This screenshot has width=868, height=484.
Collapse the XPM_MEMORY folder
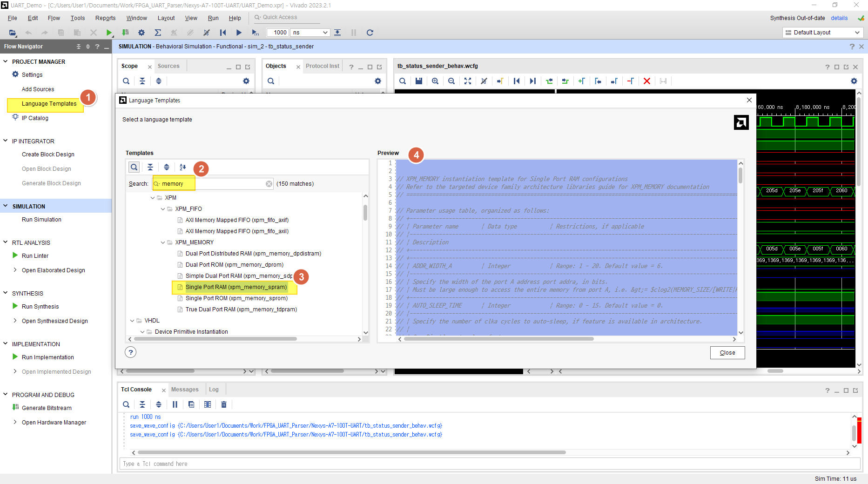click(x=163, y=242)
